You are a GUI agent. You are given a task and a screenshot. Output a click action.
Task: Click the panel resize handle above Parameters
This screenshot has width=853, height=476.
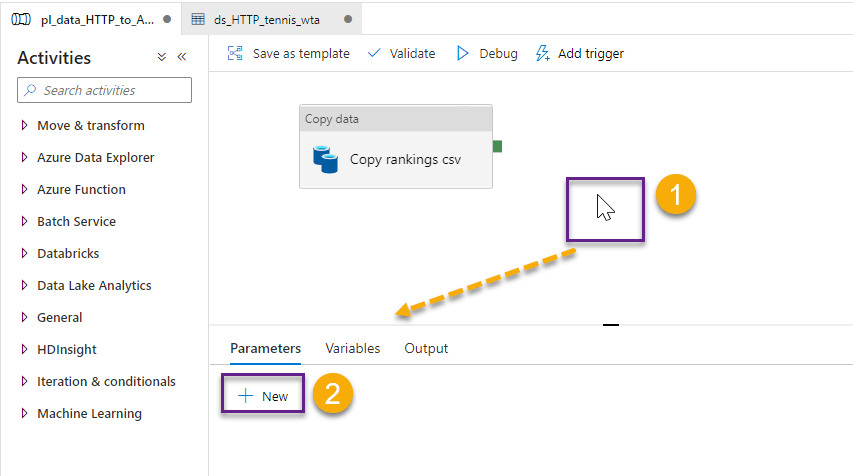click(610, 324)
